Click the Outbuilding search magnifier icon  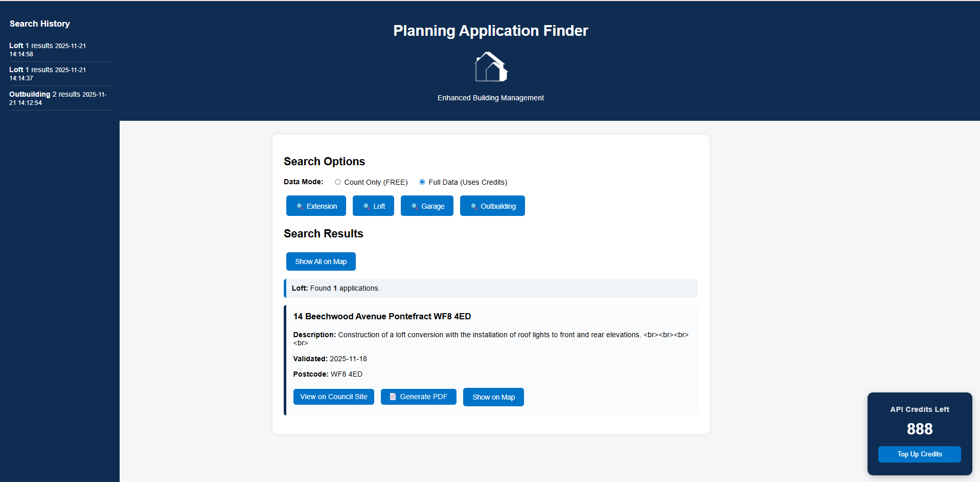(x=474, y=206)
